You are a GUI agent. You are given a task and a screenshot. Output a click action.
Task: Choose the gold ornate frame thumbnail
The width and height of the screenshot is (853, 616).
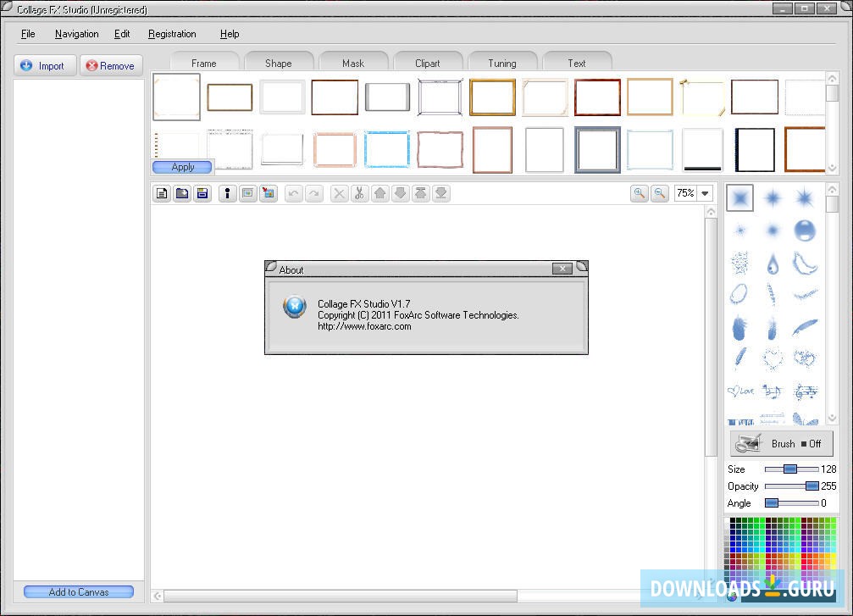click(x=492, y=97)
